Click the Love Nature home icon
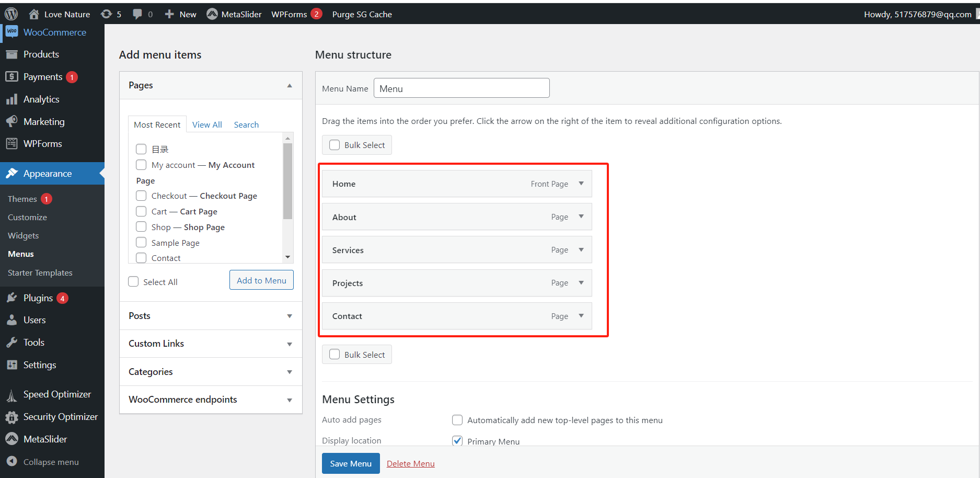The image size is (980, 478). 34,14
